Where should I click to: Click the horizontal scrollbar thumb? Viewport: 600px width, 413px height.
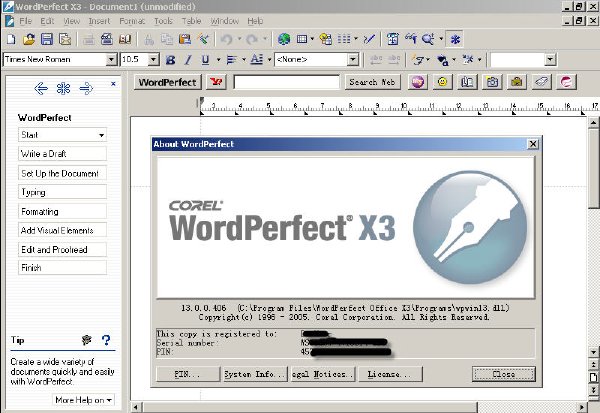(x=310, y=407)
